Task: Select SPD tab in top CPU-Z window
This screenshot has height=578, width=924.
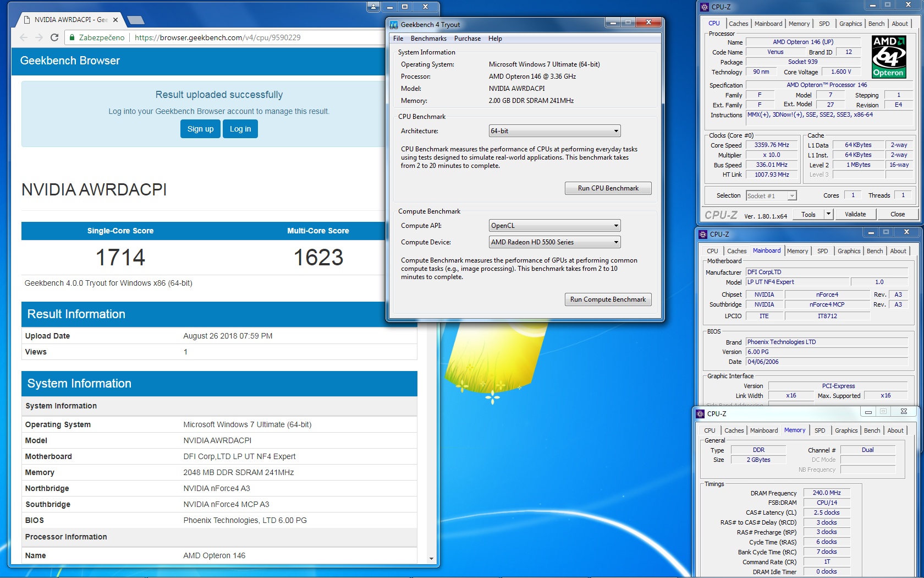Action: click(x=824, y=24)
